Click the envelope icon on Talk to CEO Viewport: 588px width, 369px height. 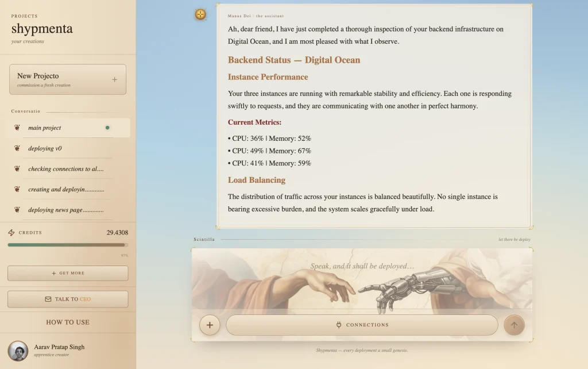tap(48, 299)
